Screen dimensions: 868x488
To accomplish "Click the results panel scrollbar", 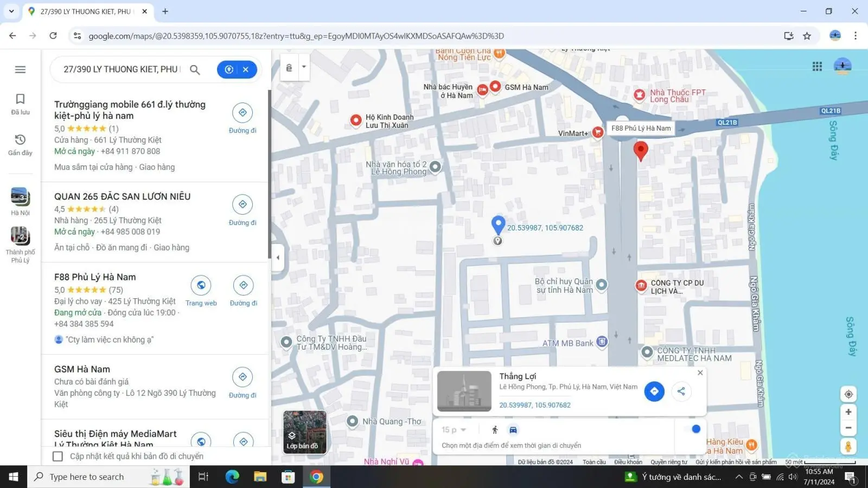I will click(x=269, y=174).
